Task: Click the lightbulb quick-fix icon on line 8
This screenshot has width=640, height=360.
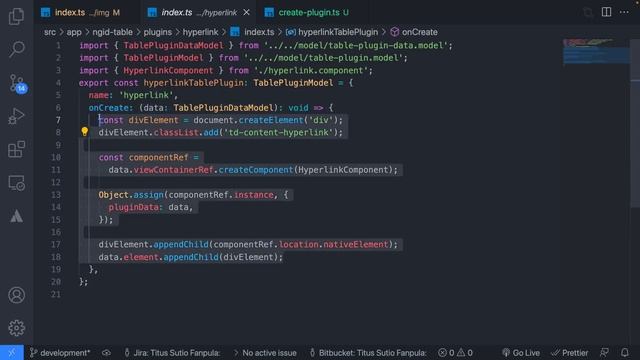Action: click(x=84, y=131)
